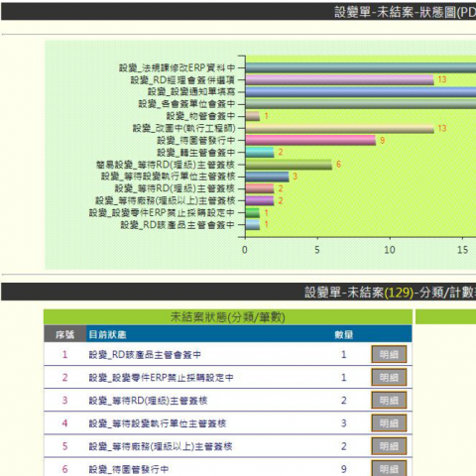Screen dimensions: 476x476
Task: Click chart axis label 設變_物管會簽中
Action: 200,116
